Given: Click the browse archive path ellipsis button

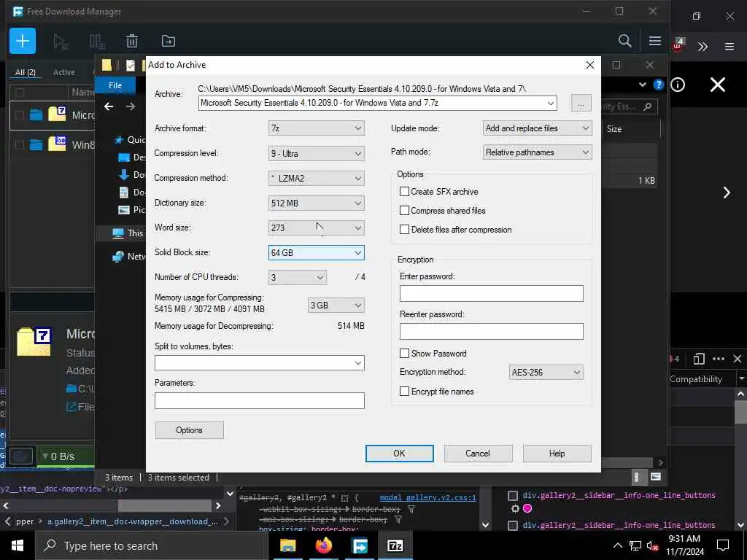Looking at the screenshot, I should (x=581, y=103).
